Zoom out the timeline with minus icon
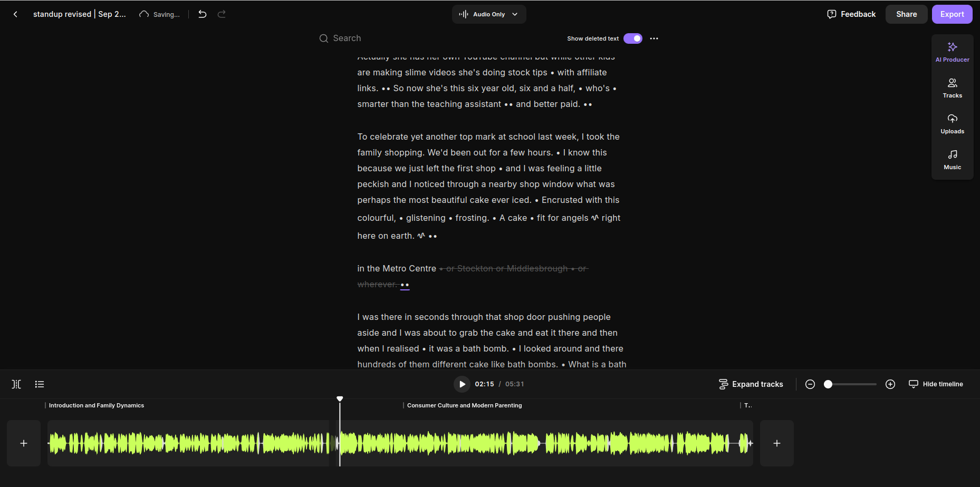The height and width of the screenshot is (487, 980). 810,384
